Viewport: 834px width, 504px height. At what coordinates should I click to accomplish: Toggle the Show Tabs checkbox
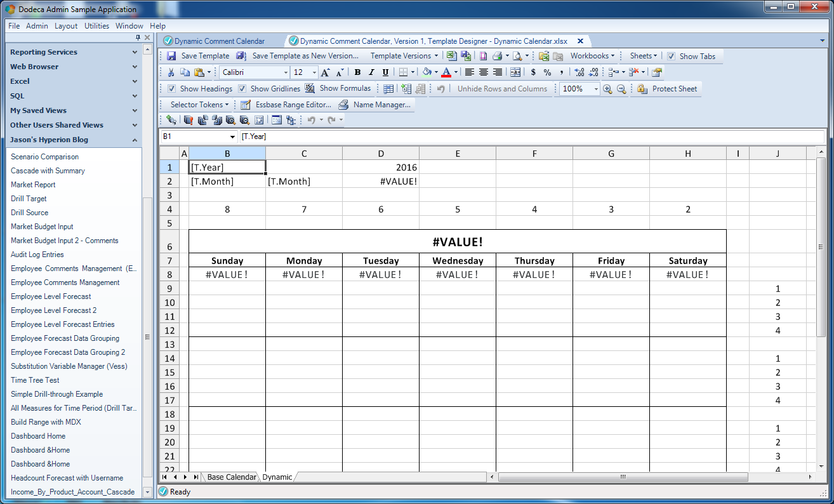pyautogui.click(x=672, y=56)
